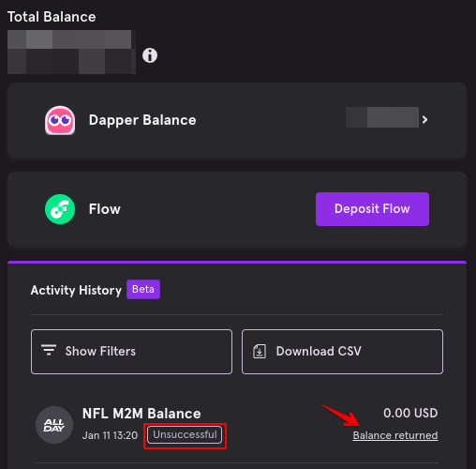Click the green Flow token icon

(x=60, y=209)
